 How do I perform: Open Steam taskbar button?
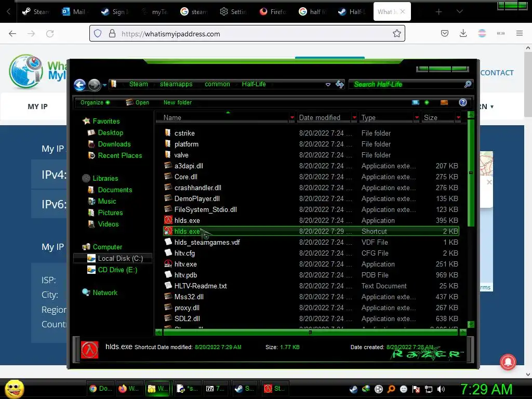tap(244, 389)
